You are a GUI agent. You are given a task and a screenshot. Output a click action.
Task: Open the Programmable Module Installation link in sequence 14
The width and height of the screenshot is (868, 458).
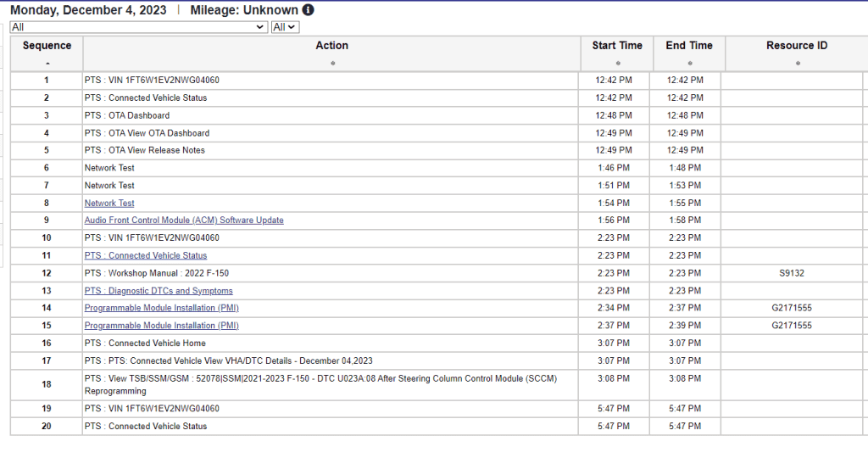[162, 308]
